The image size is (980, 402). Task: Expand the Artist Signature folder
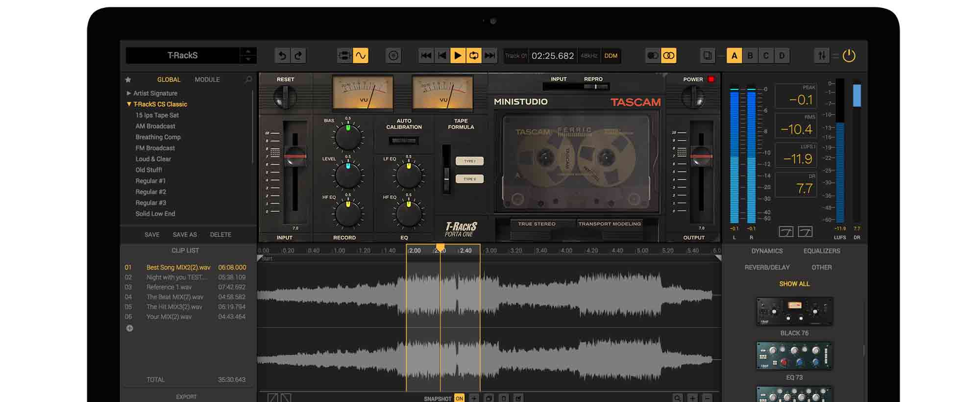[129, 93]
